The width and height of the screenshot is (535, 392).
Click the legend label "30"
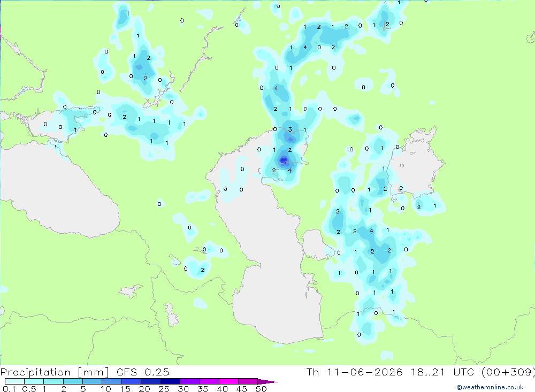[183, 389]
